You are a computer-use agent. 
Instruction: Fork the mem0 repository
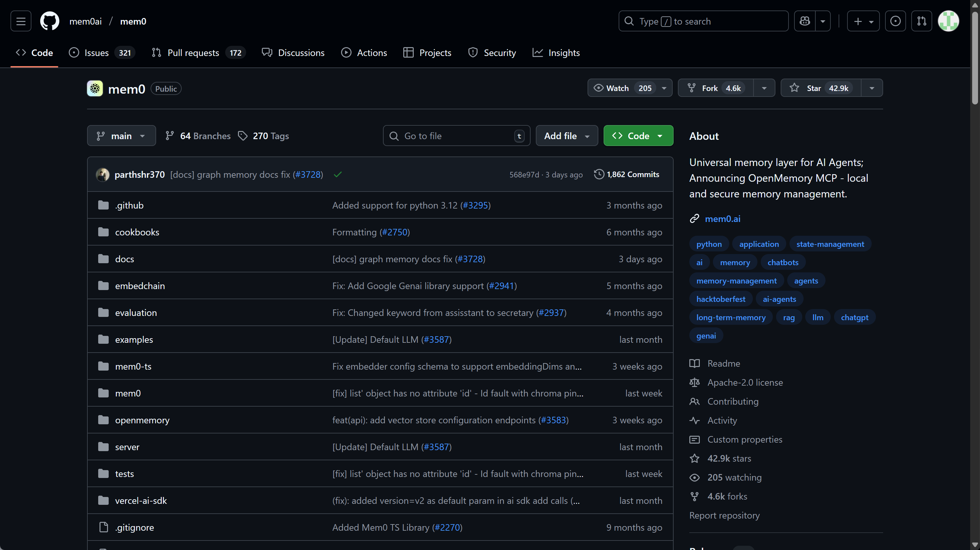[716, 88]
